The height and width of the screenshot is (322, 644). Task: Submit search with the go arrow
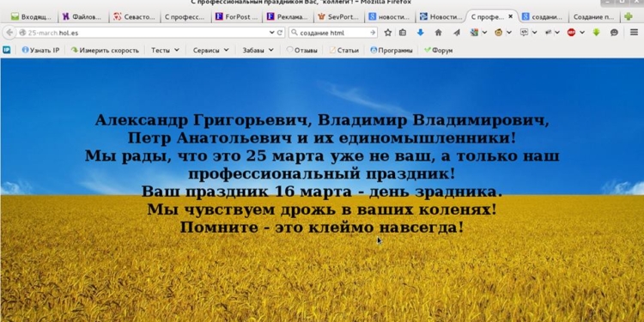pos(373,33)
